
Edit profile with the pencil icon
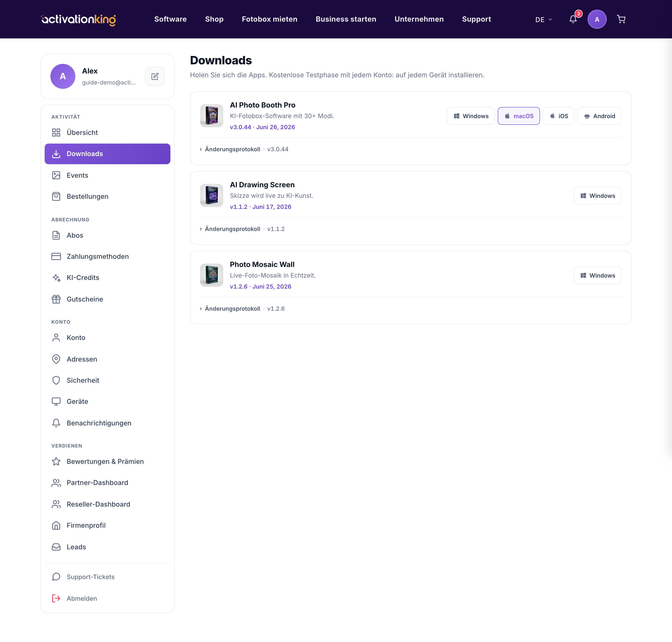[155, 76]
